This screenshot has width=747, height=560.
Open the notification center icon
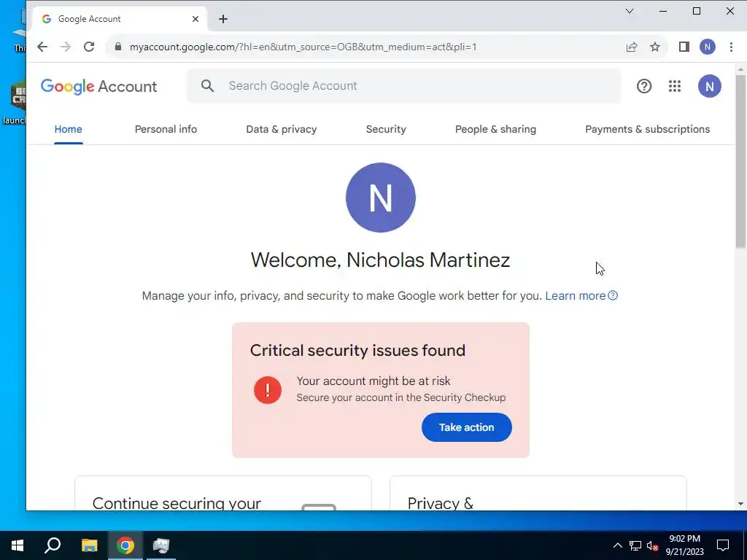click(723, 545)
